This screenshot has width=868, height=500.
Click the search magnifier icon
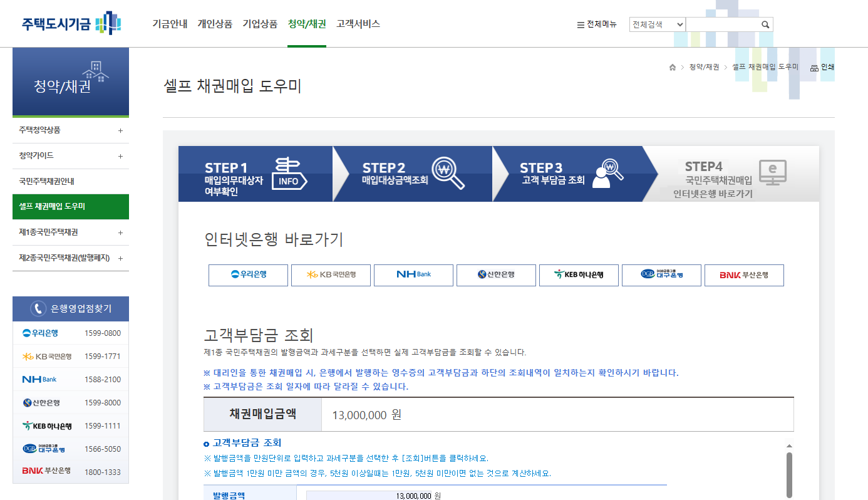coord(765,24)
